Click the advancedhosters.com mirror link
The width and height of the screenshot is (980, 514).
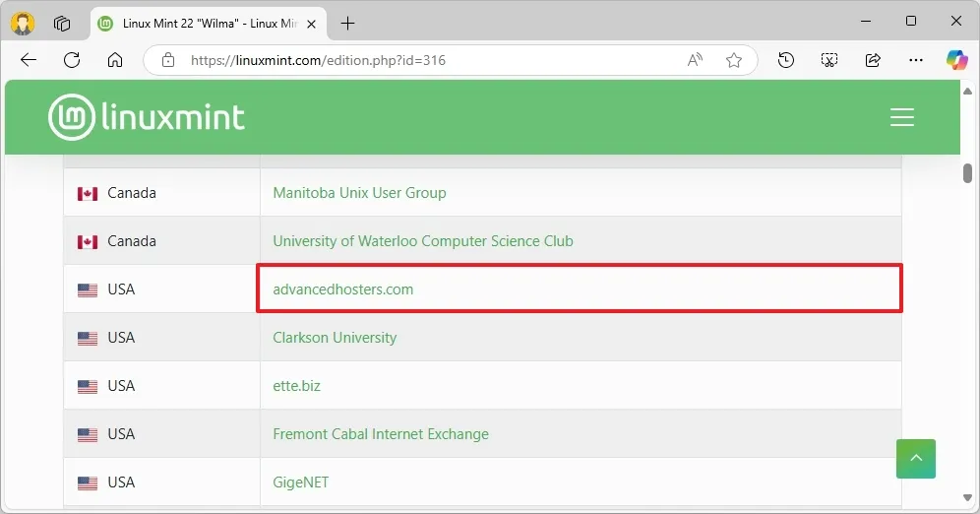tap(342, 289)
